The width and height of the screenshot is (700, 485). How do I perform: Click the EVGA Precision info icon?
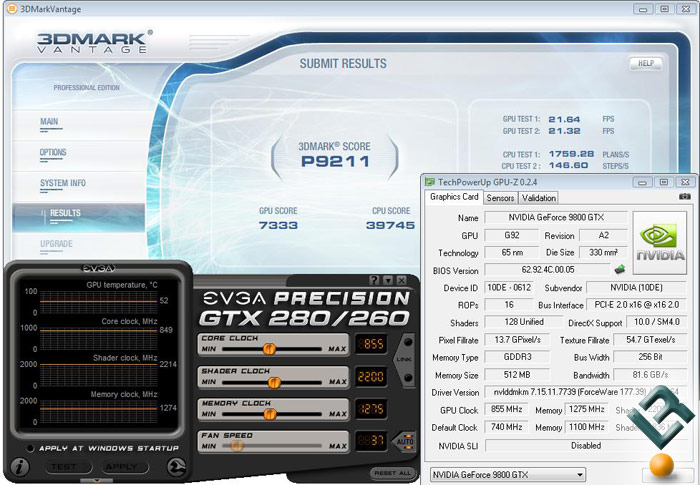click(19, 467)
